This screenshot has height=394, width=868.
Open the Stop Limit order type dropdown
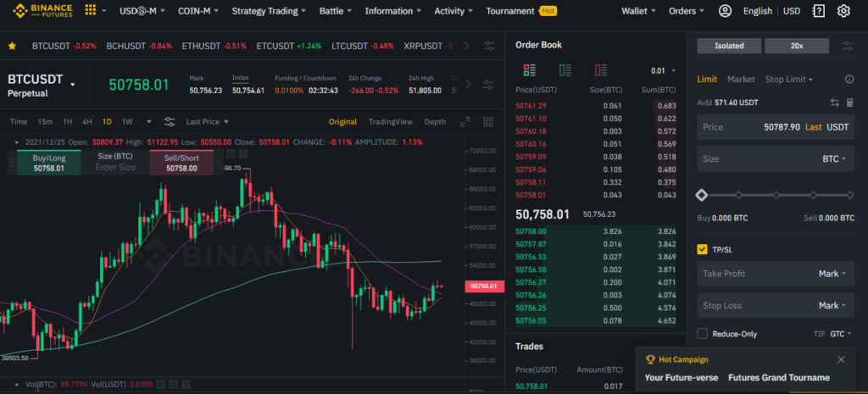789,79
